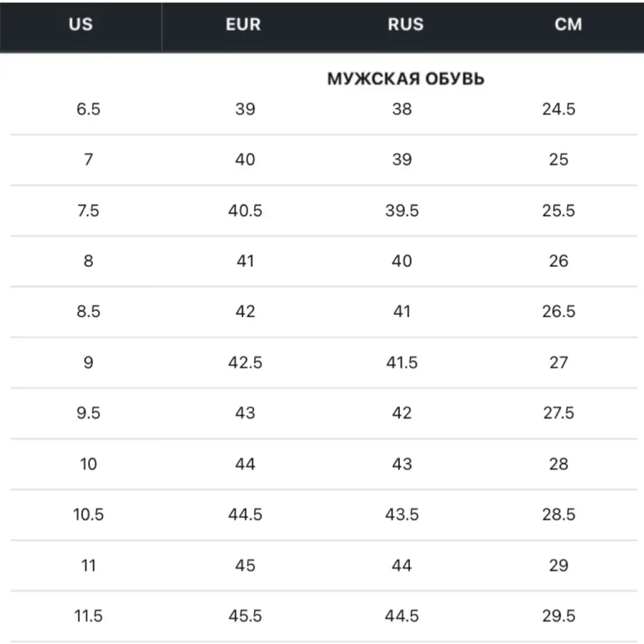Click the МУЖСКАЯ ОБУВЬ section heading
Image resolution: width=644 pixels, height=644 pixels.
pyautogui.click(x=406, y=79)
